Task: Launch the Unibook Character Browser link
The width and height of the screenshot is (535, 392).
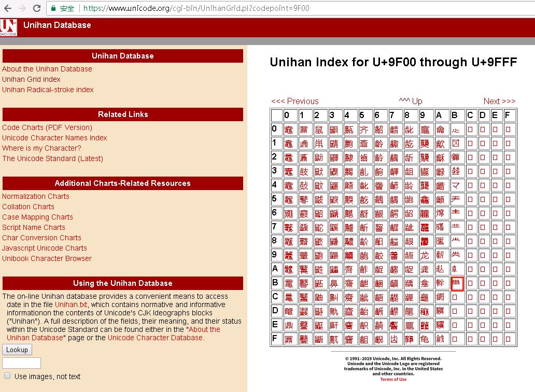Action: tap(47, 258)
